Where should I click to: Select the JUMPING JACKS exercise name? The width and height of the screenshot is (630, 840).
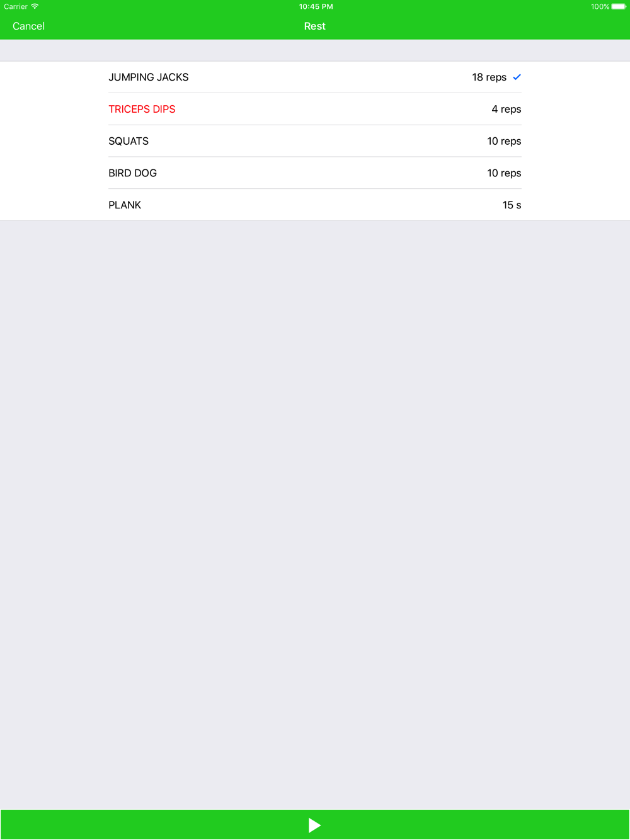(x=148, y=77)
